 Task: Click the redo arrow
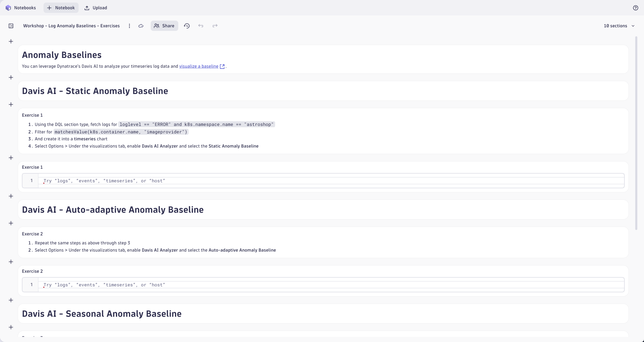coord(215,26)
